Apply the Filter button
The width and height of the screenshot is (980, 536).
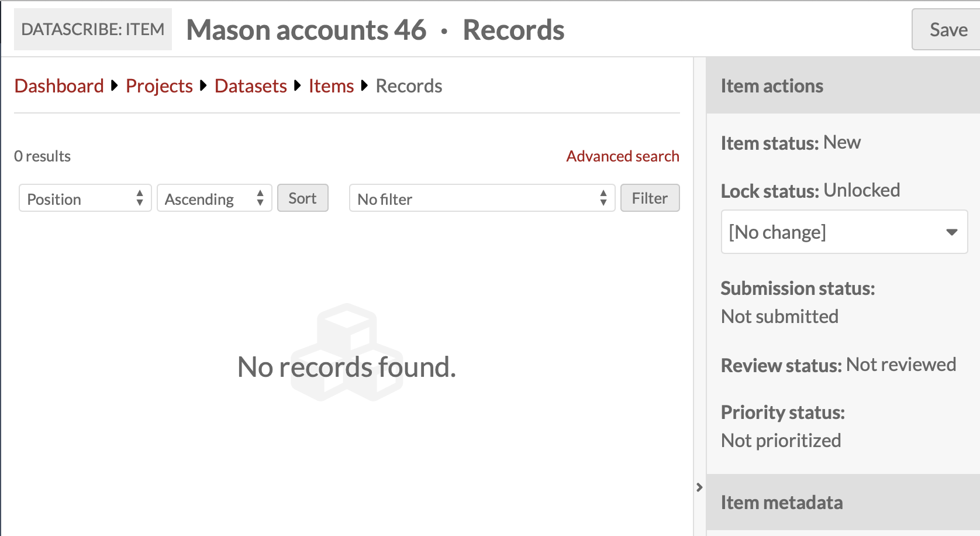(x=650, y=198)
